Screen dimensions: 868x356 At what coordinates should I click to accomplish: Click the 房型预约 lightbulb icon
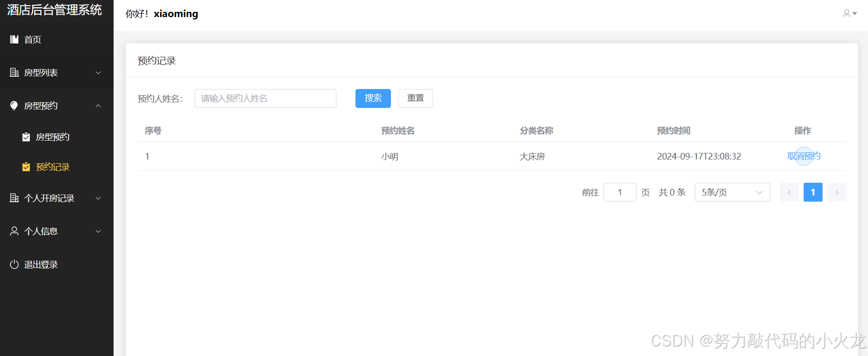14,106
